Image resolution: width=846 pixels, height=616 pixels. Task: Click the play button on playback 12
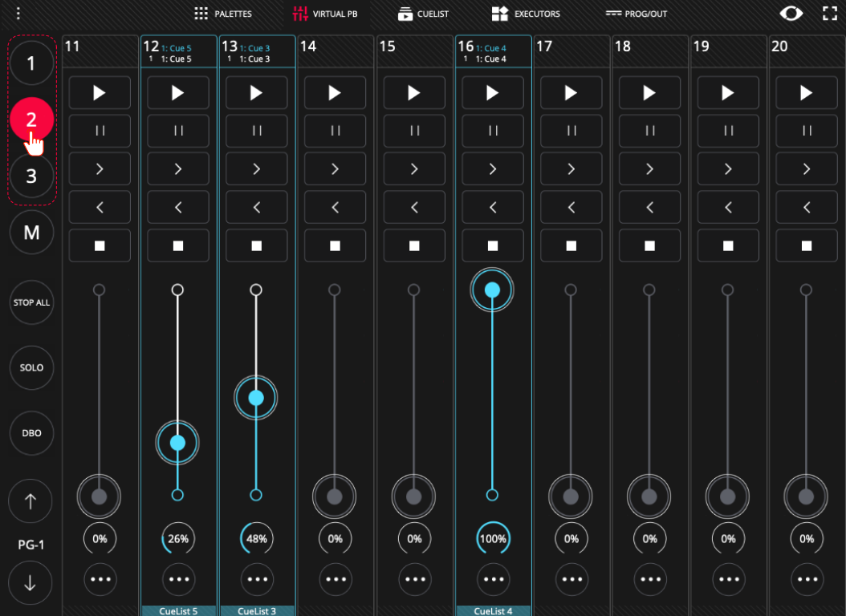(x=178, y=93)
